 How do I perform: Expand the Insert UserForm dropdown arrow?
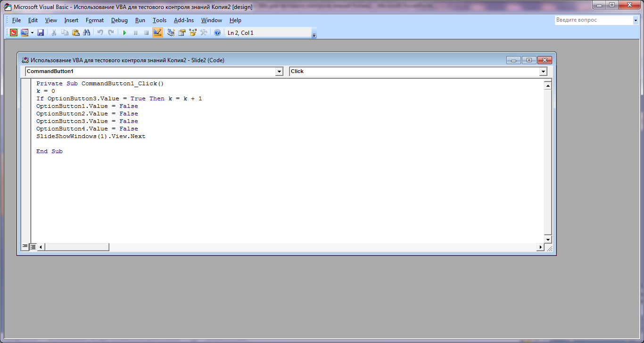coord(32,33)
